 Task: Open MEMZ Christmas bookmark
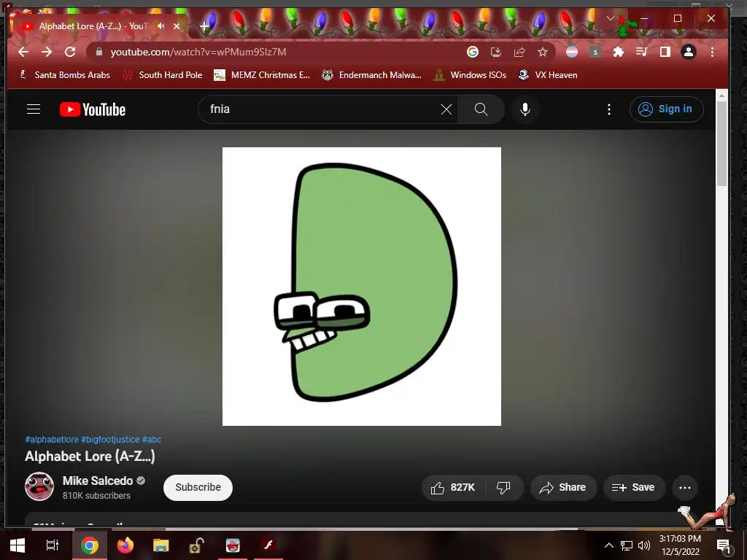click(x=262, y=75)
